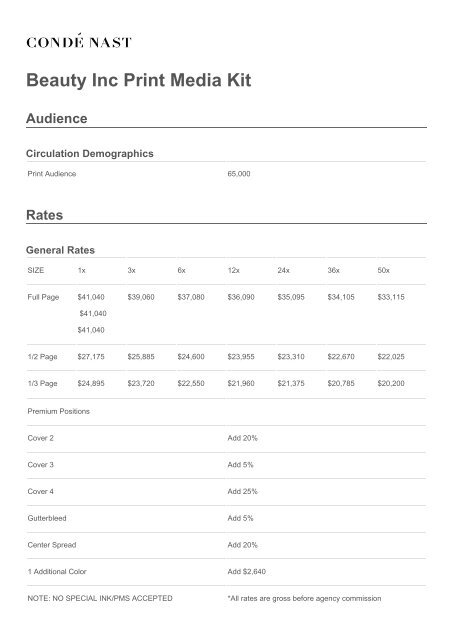Image resolution: width=453 pixels, height=640 pixels.
Task: Click the 1/2 Page row label
Action: (x=42, y=356)
